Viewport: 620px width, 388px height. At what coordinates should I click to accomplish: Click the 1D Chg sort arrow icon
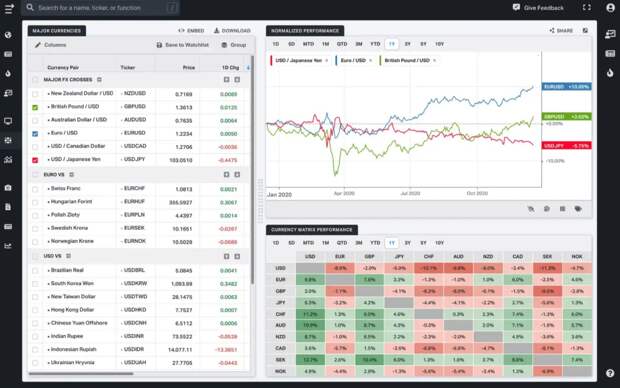(248, 68)
